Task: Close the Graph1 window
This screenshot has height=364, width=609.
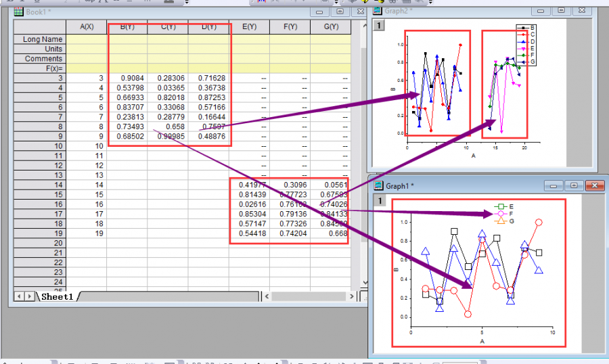Action: pos(595,185)
